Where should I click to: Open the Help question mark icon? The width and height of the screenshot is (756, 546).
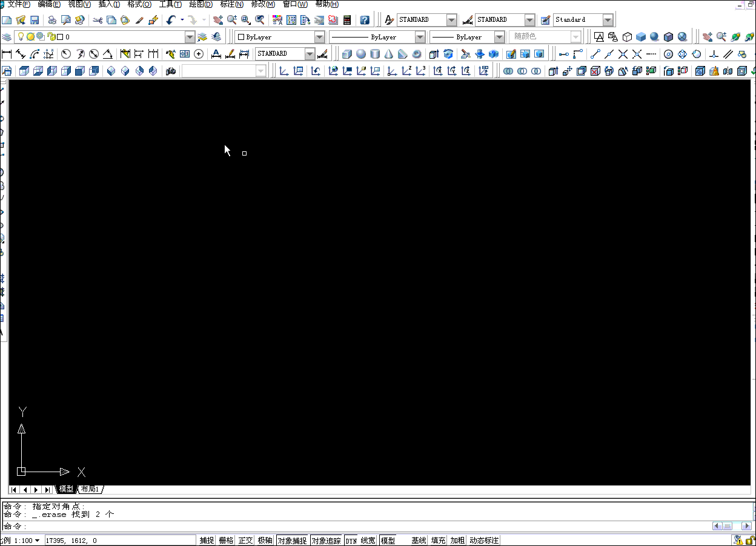(364, 20)
